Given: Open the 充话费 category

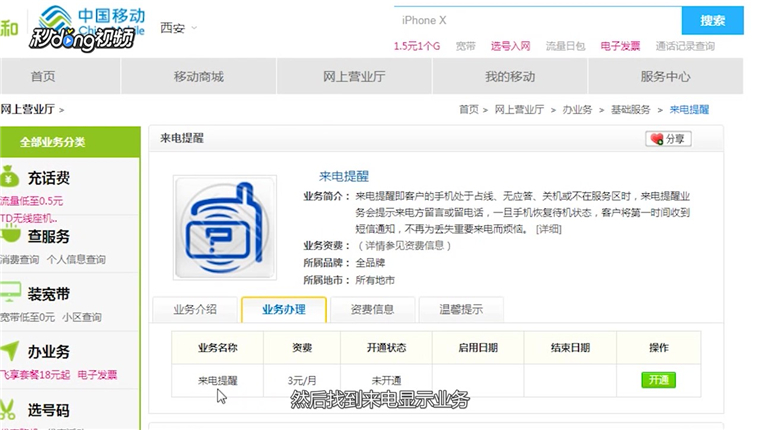Looking at the screenshot, I should pyautogui.click(x=48, y=178).
